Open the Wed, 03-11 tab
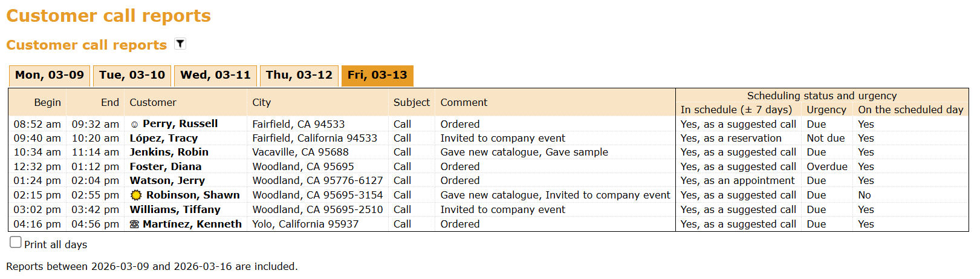The image size is (980, 279). pyautogui.click(x=215, y=76)
